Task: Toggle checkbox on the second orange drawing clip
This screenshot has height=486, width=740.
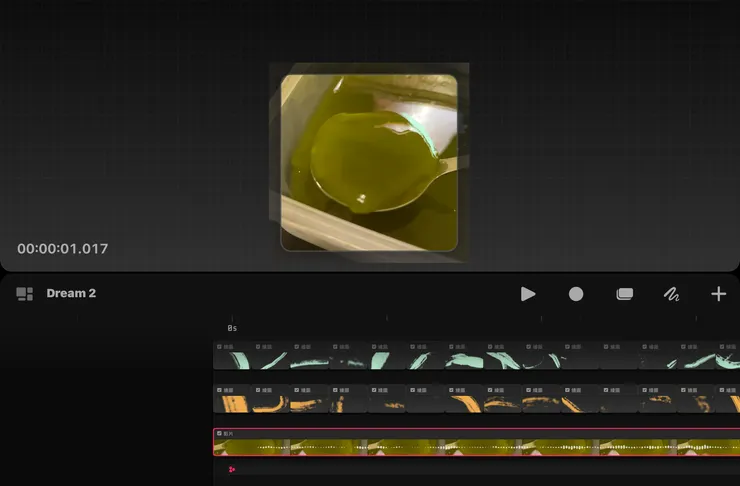Action: click(x=258, y=390)
